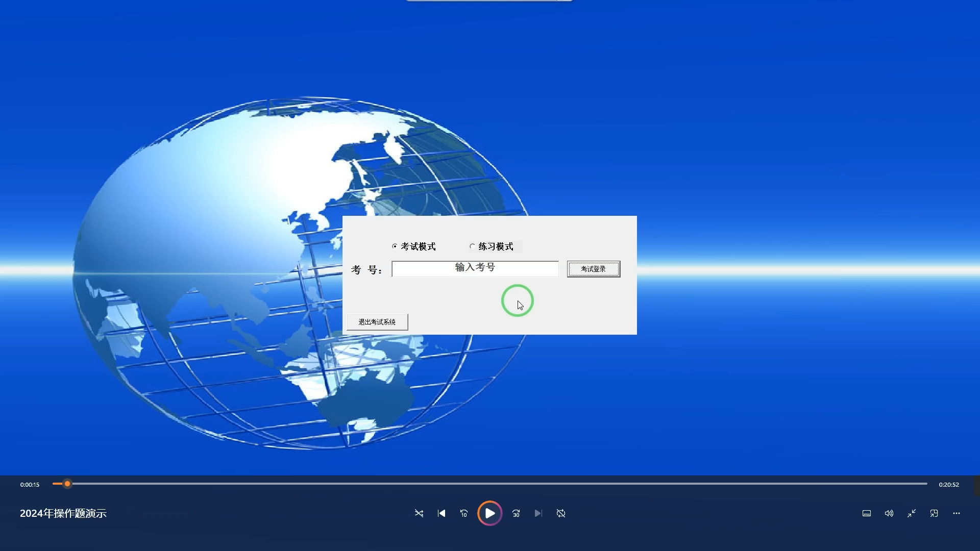980x551 pixels.
Task: Select 练习模式 radio button
Action: pyautogui.click(x=472, y=246)
